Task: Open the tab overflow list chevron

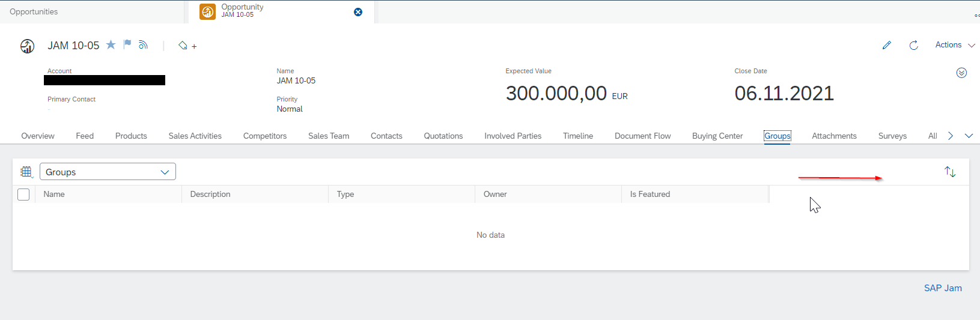Action: click(969, 136)
